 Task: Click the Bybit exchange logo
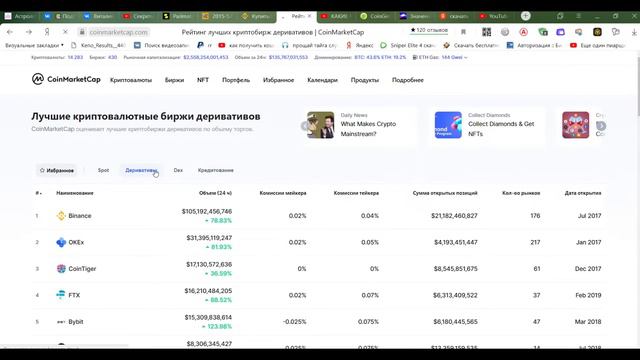click(61, 322)
